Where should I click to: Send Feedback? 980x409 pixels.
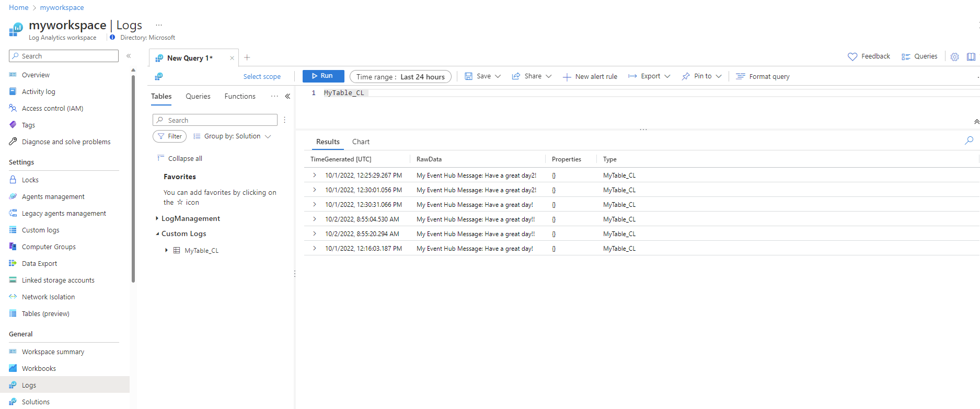[x=869, y=56]
